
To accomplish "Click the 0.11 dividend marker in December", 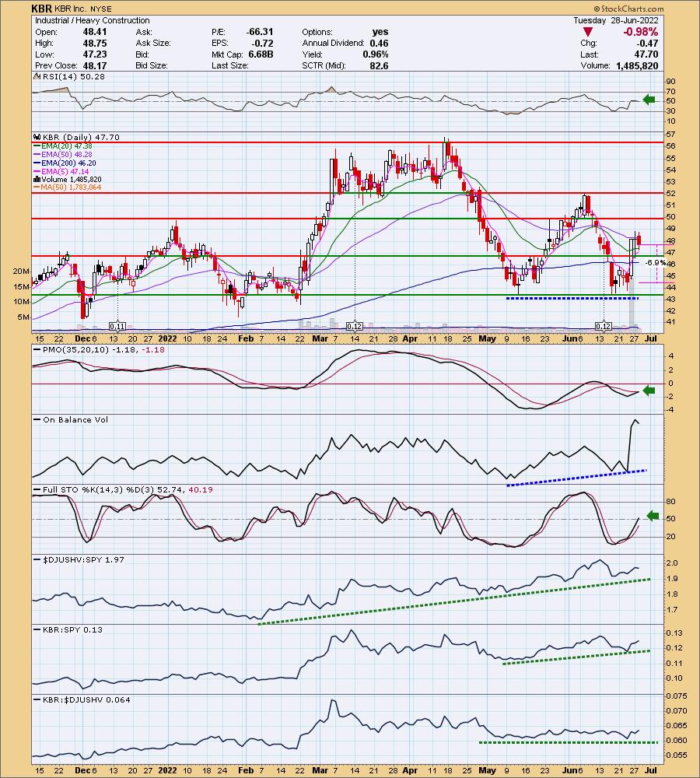I will coord(117,327).
